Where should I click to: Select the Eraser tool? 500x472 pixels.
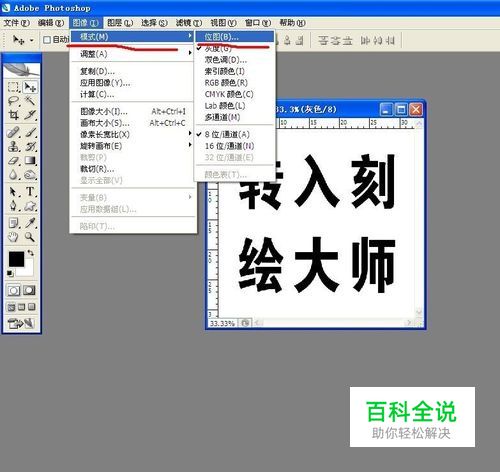(x=14, y=160)
